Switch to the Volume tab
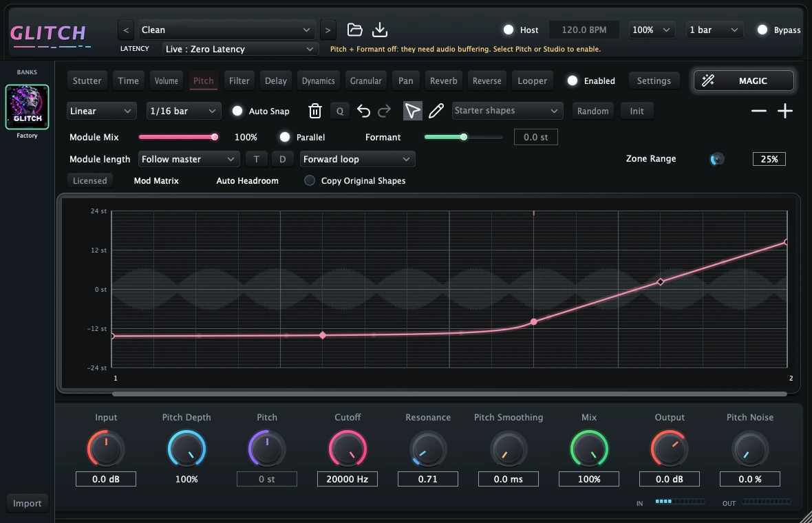Screen dimensions: 812x523 [x=167, y=81]
